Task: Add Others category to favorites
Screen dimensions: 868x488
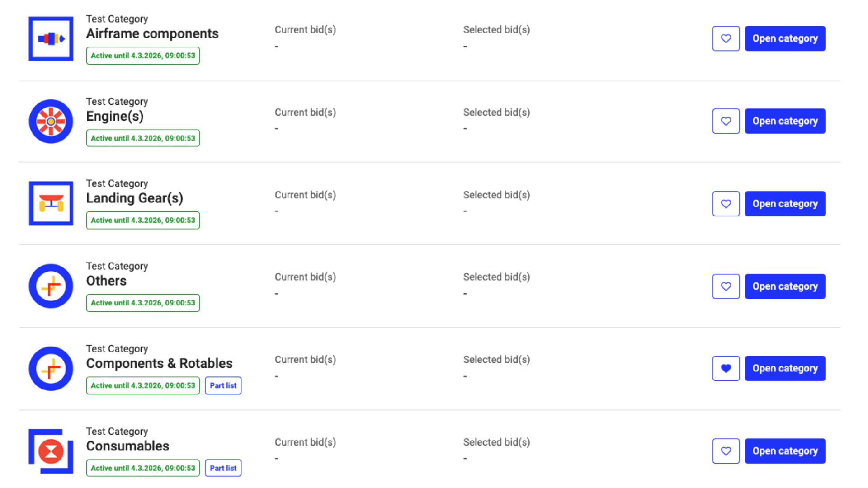Action: pos(726,286)
